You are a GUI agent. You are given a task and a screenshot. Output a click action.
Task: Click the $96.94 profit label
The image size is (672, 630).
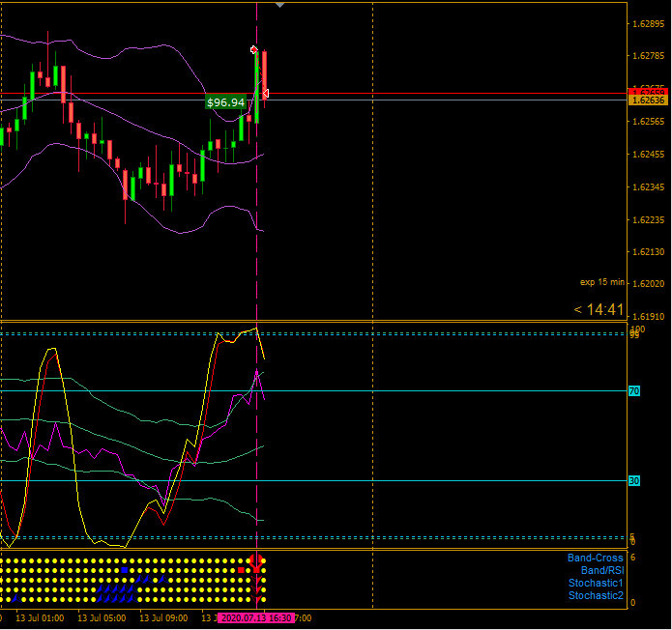(226, 102)
